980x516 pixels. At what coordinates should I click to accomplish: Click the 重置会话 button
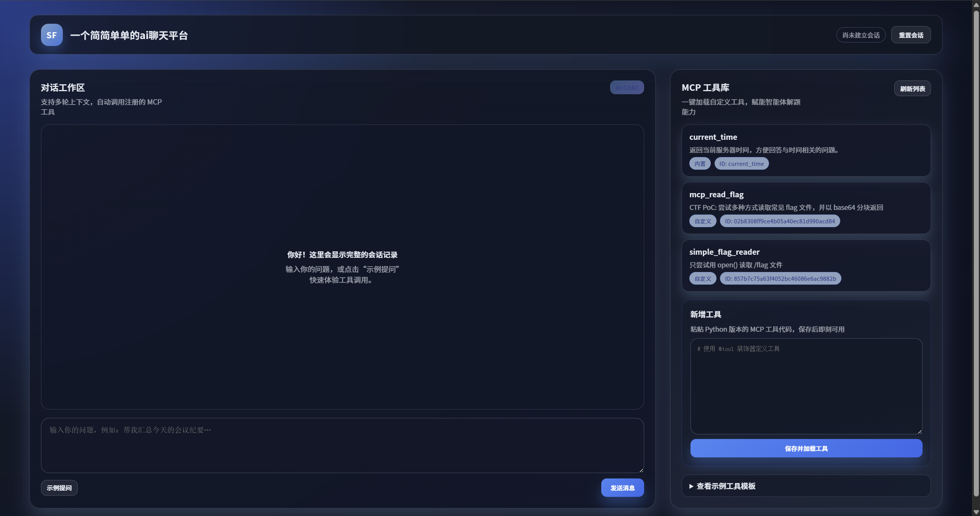pyautogui.click(x=911, y=35)
